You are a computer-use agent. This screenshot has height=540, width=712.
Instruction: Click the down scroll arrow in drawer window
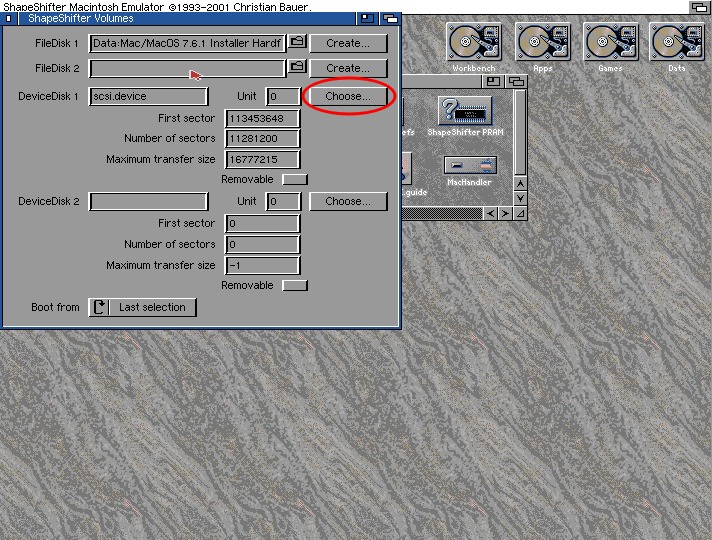pos(520,198)
